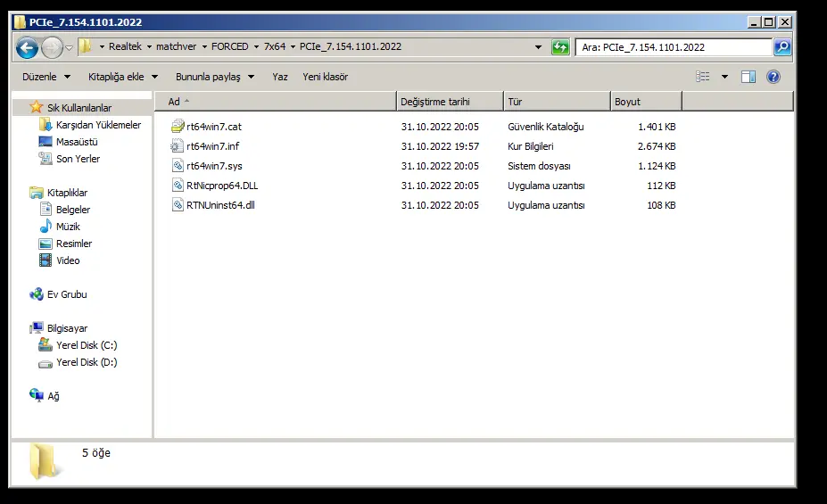Click '7x64' in the breadcrumb path
This screenshot has height=504, width=827.
275,46
